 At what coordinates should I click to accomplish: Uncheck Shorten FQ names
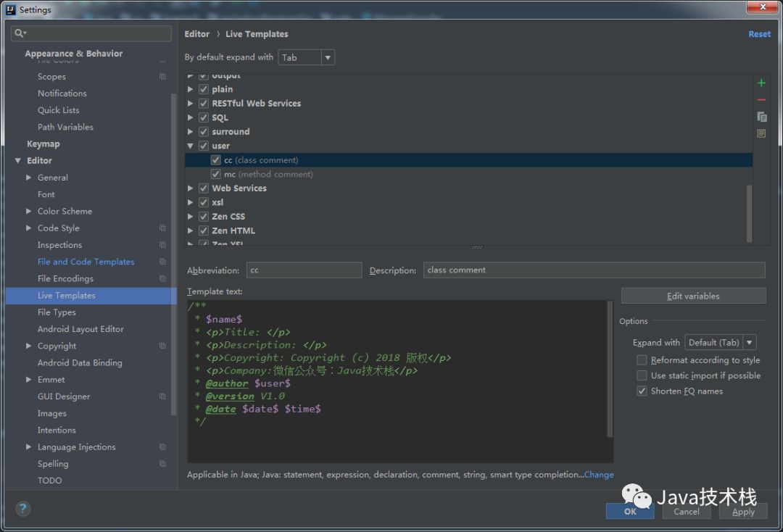point(642,391)
